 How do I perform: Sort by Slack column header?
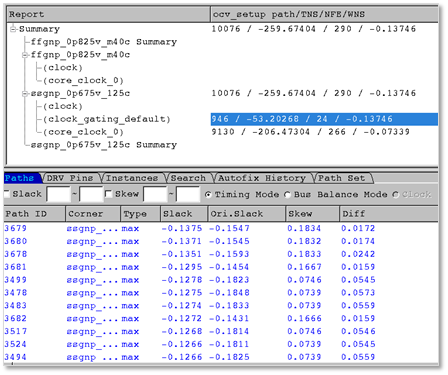[184, 214]
